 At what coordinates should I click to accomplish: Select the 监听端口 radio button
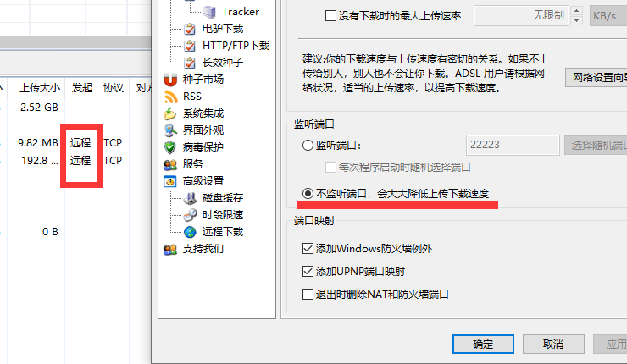308,145
